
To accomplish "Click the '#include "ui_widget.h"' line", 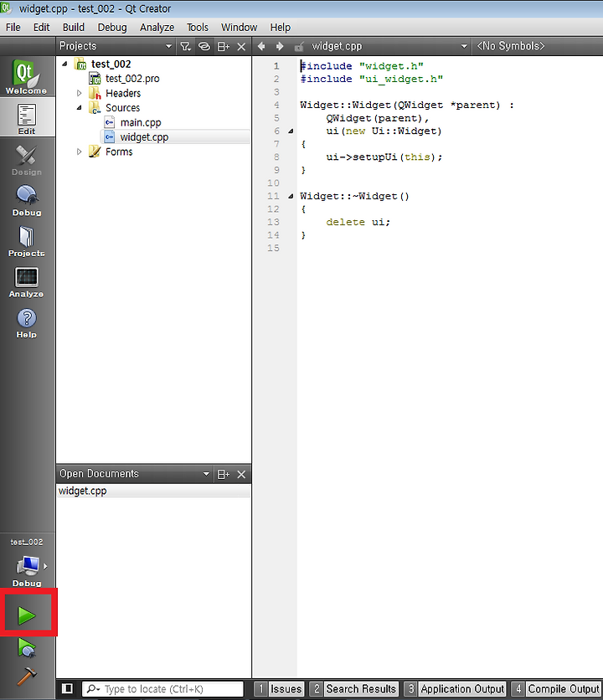I will tap(372, 79).
